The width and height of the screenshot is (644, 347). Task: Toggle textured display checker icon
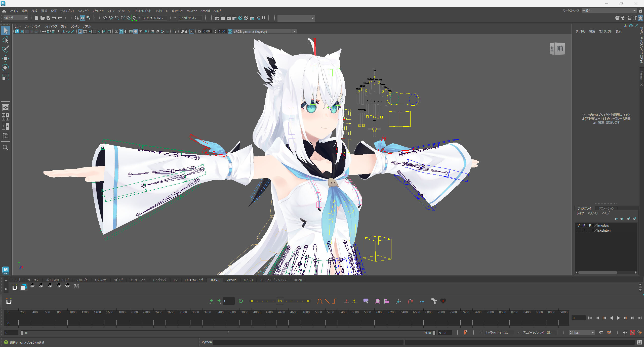pos(136,31)
